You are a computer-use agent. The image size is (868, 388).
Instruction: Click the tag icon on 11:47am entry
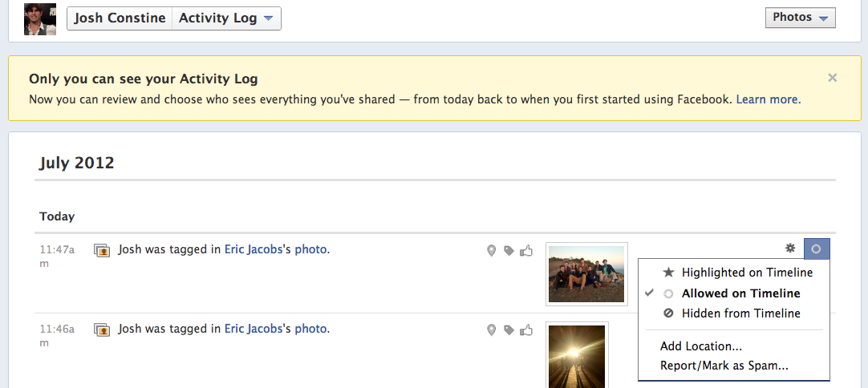click(509, 251)
